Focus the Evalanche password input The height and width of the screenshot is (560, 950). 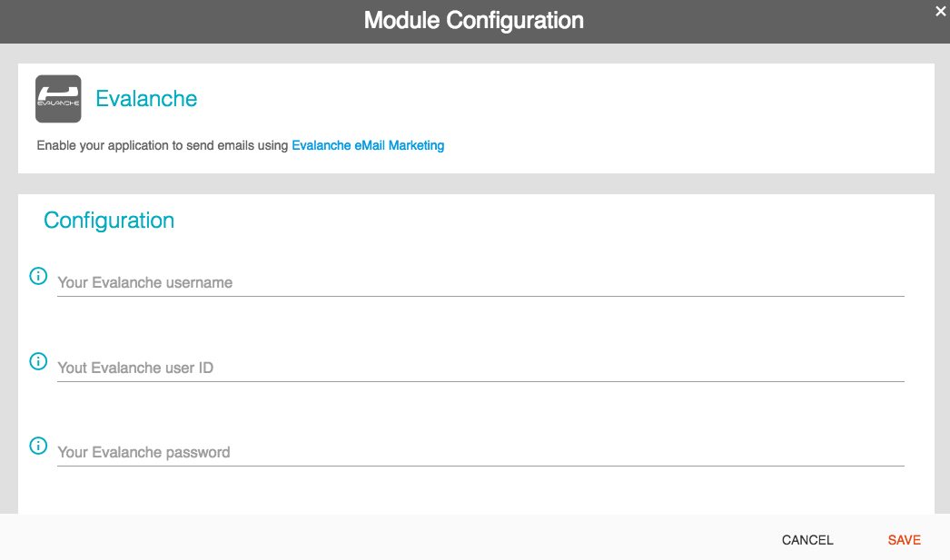(x=480, y=452)
